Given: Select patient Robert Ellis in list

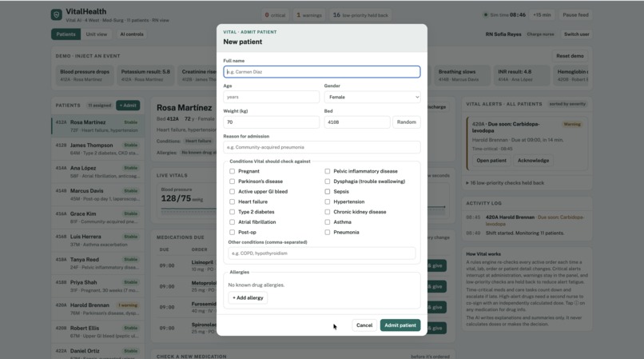Looking at the screenshot, I should [x=97, y=332].
